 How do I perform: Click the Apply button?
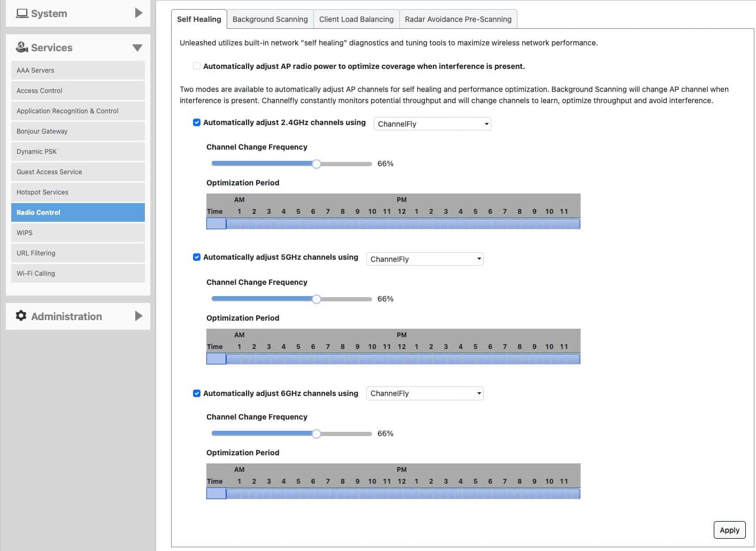click(x=729, y=530)
